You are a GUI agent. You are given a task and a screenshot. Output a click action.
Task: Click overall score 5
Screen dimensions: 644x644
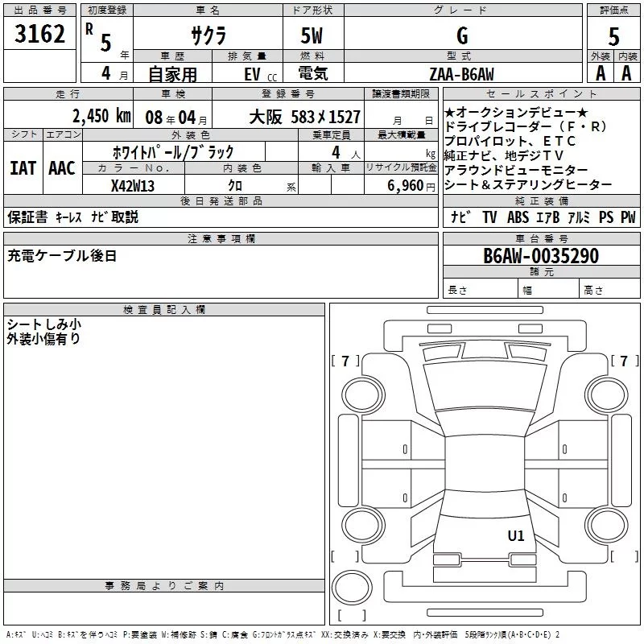pyautogui.click(x=613, y=36)
